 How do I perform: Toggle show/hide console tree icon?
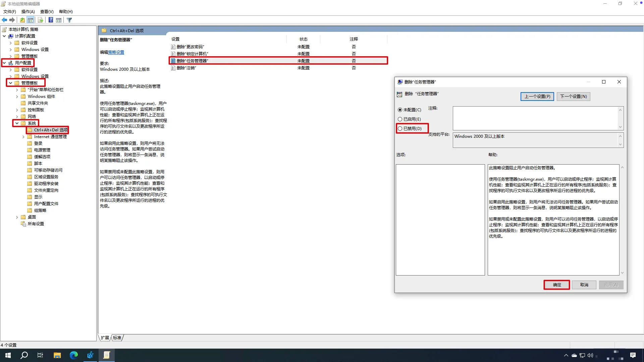[x=31, y=20]
